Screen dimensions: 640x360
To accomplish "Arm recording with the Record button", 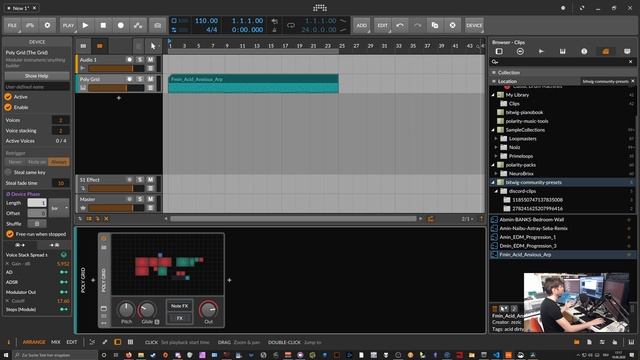I will [121, 25].
